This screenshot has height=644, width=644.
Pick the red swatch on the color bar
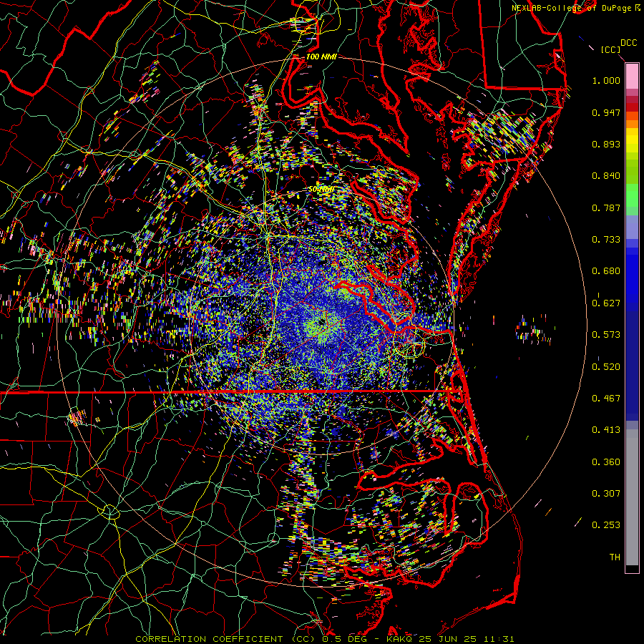pos(632,107)
